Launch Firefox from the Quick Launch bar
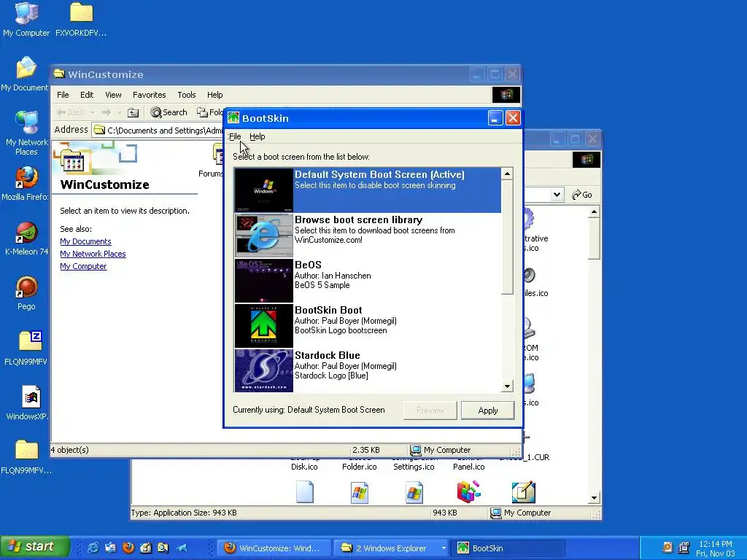 tap(128, 548)
